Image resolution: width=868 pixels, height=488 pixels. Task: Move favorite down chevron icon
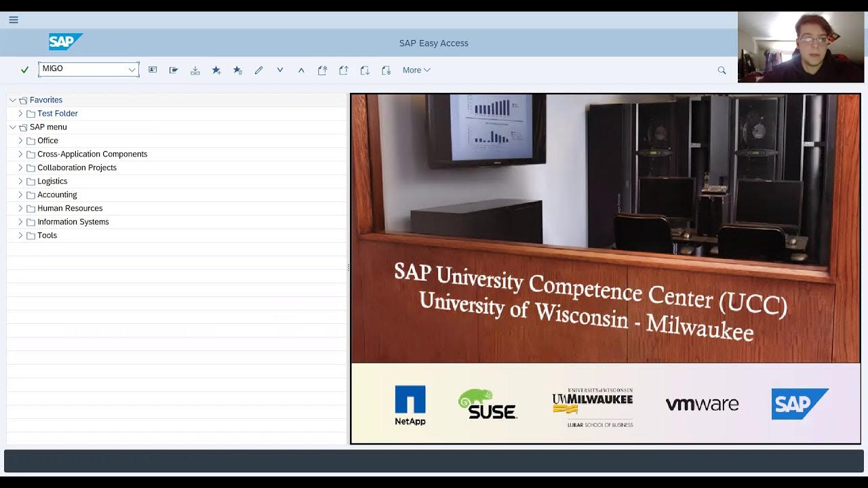tap(279, 70)
